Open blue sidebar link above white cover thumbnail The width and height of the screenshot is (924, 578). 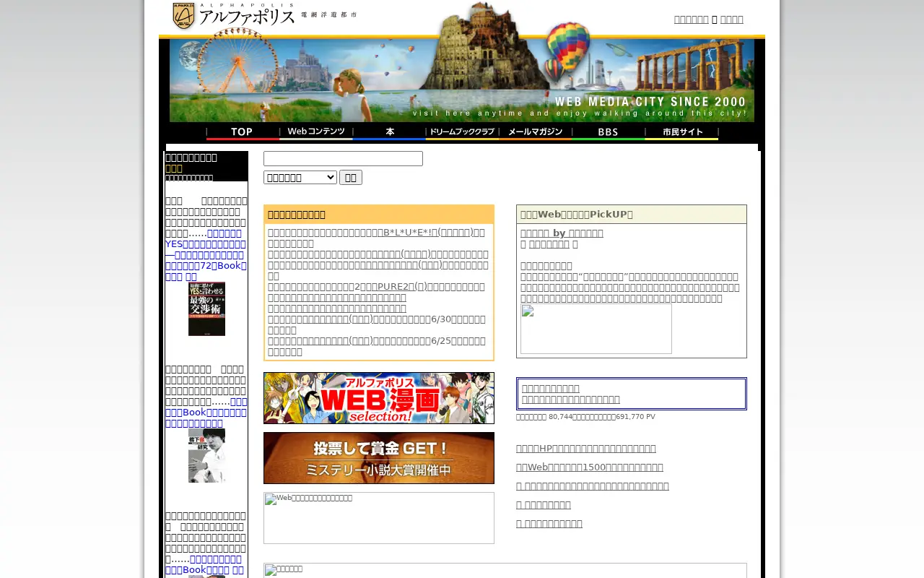click(206, 412)
